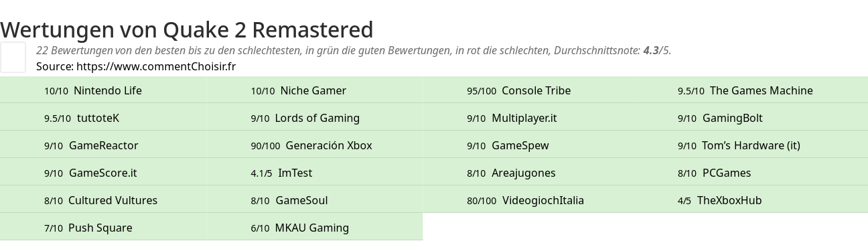Select the ImTest rating

tap(314, 173)
